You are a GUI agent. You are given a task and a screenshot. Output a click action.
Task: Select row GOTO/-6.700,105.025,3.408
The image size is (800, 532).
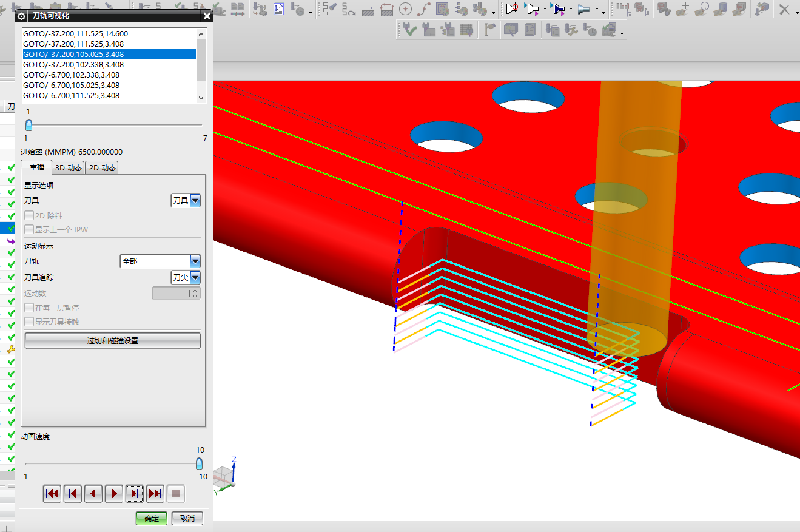pyautogui.click(x=109, y=85)
